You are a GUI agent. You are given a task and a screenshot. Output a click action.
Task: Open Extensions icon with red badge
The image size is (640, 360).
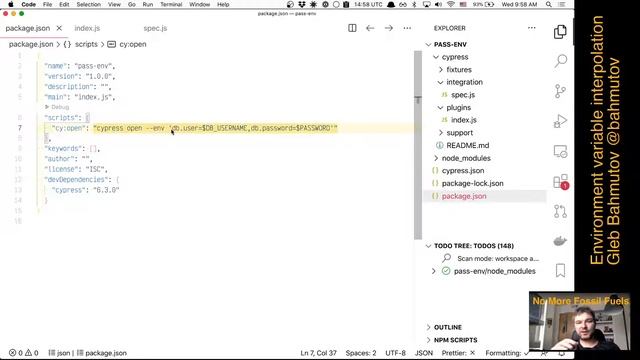pyautogui.click(x=560, y=182)
